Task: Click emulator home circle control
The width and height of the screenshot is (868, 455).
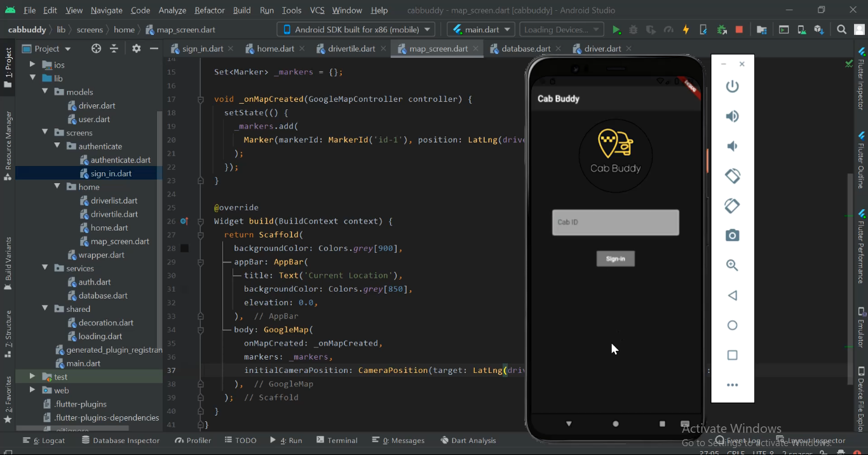Action: (733, 325)
